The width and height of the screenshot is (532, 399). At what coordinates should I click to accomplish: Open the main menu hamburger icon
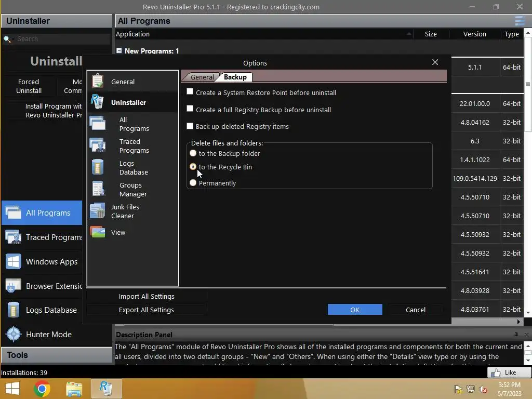pos(520,21)
